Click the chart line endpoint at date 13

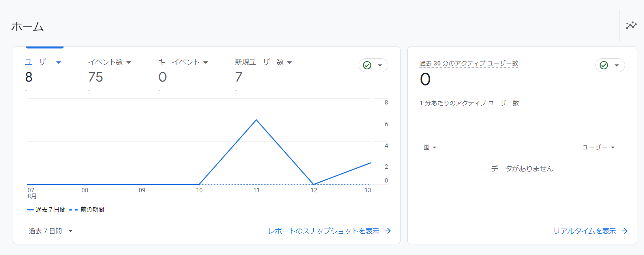coord(370,163)
